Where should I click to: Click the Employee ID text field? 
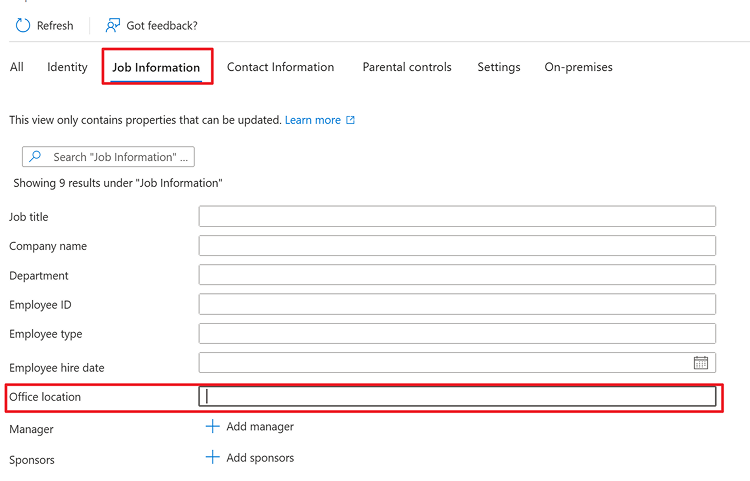[x=457, y=304]
